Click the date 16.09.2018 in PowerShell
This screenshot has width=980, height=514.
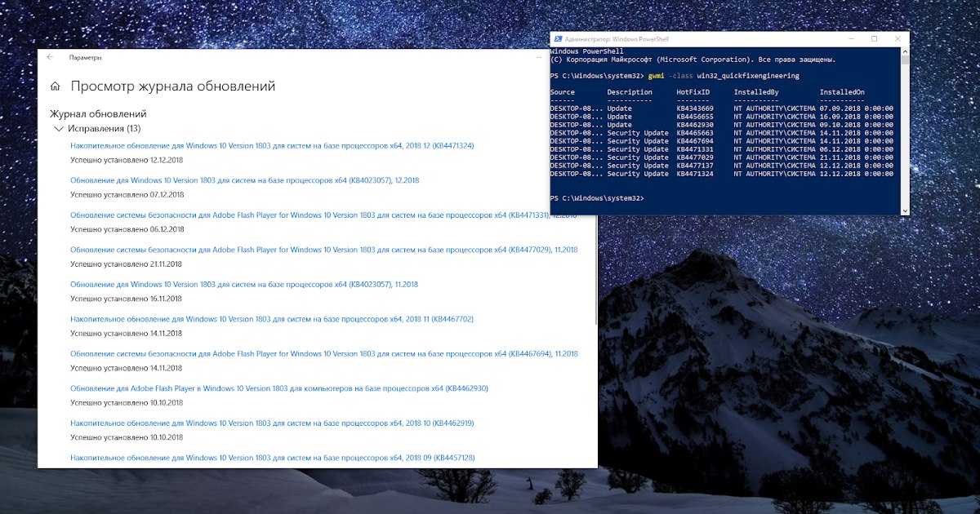pyautogui.click(x=840, y=117)
